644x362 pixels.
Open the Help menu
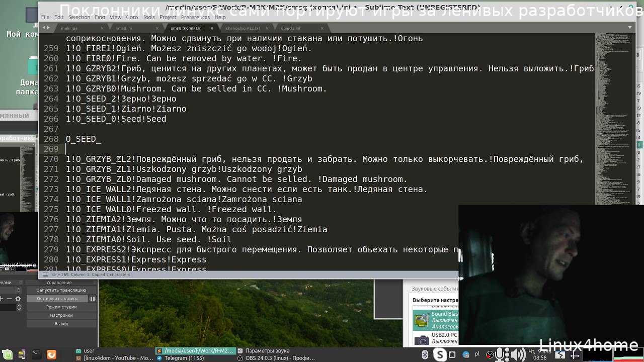220,17
